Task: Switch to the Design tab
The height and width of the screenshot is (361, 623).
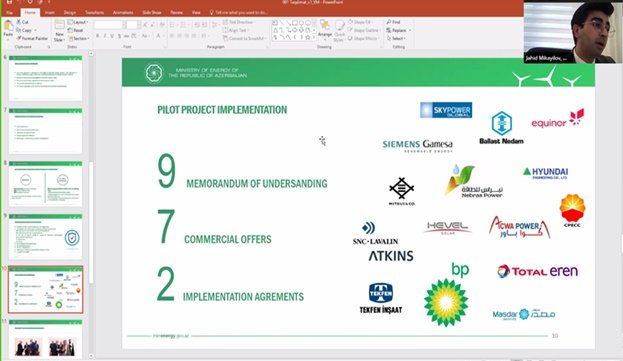Action: [x=70, y=13]
